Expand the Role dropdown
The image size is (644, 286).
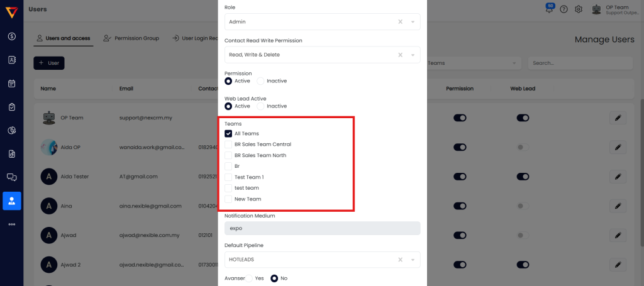413,21
